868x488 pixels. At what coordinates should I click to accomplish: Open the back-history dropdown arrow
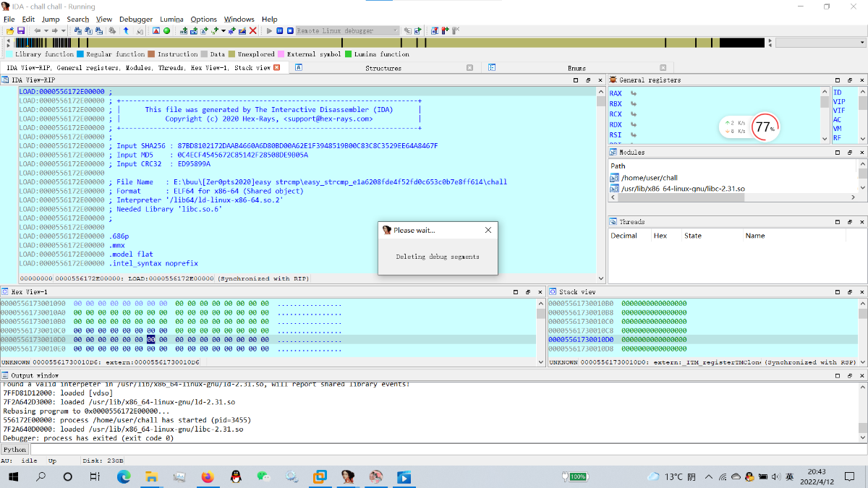tap(46, 30)
